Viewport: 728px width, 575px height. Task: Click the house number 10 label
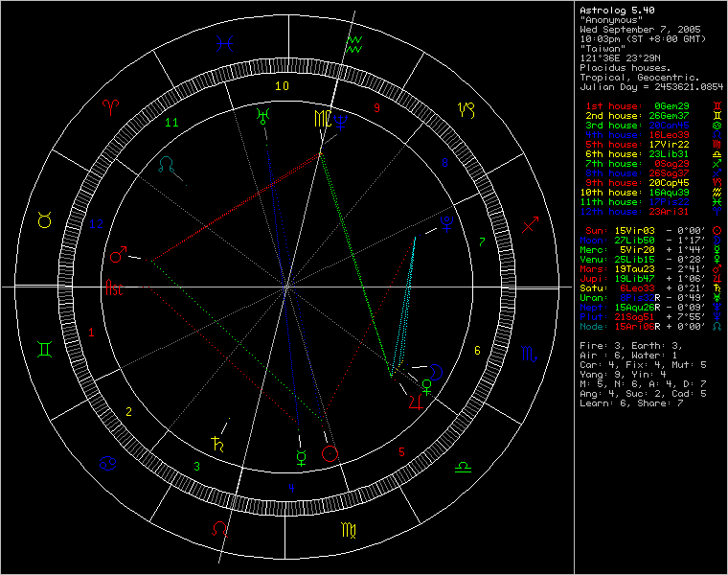click(x=282, y=85)
